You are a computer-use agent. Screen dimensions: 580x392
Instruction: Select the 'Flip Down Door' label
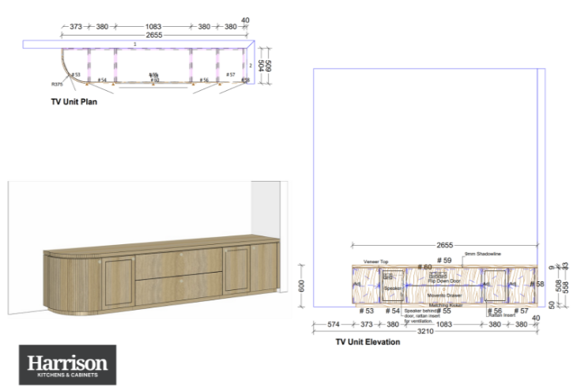[x=444, y=281]
